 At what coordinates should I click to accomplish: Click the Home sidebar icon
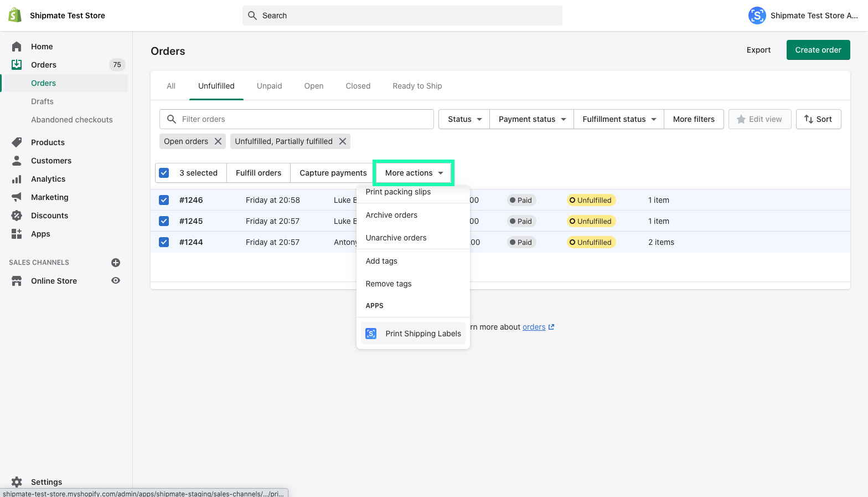click(17, 47)
